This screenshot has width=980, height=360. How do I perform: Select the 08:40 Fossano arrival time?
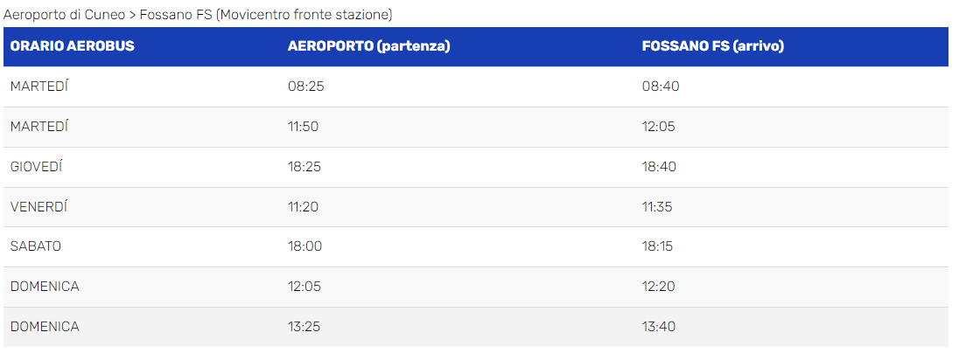coord(660,87)
